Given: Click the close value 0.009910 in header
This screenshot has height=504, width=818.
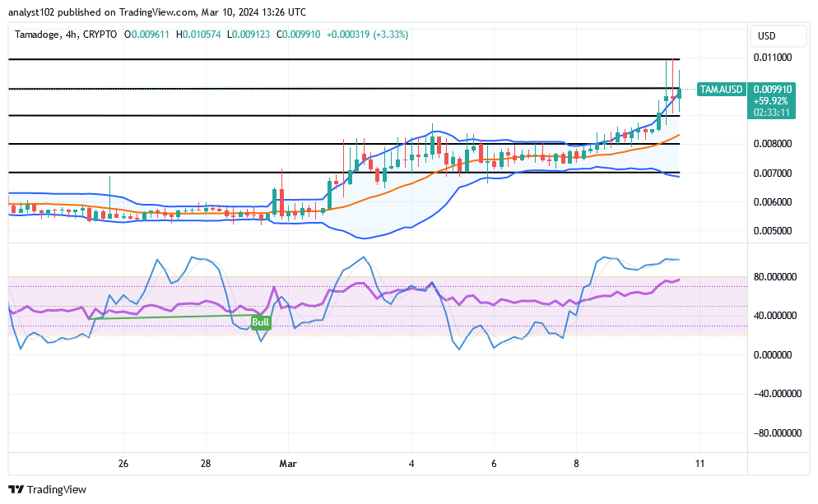Looking at the screenshot, I should pyautogui.click(x=301, y=35).
